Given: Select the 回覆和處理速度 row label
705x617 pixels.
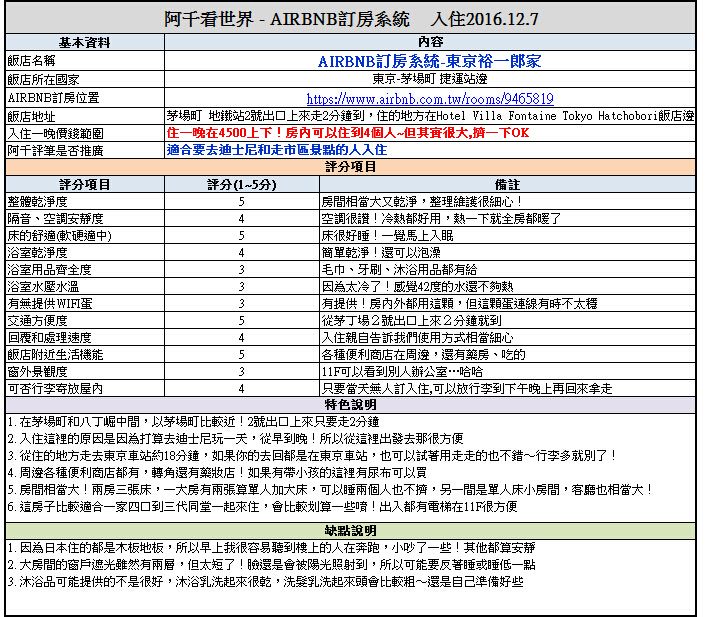Looking at the screenshot, I should (49, 339).
